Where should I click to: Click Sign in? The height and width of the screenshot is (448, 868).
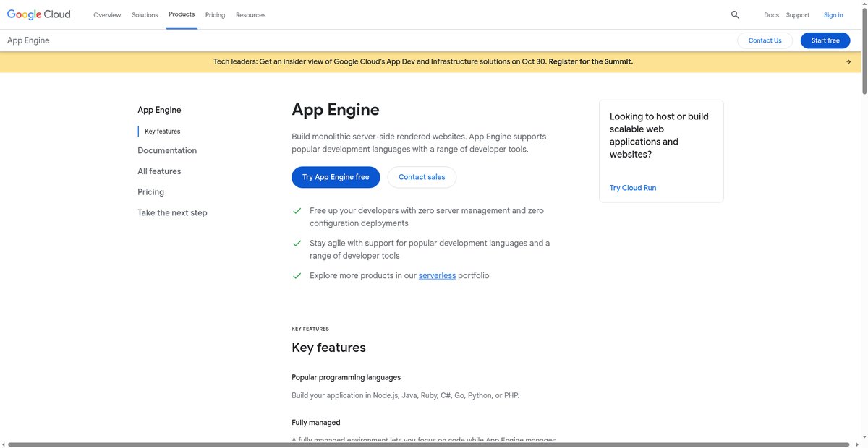(833, 15)
